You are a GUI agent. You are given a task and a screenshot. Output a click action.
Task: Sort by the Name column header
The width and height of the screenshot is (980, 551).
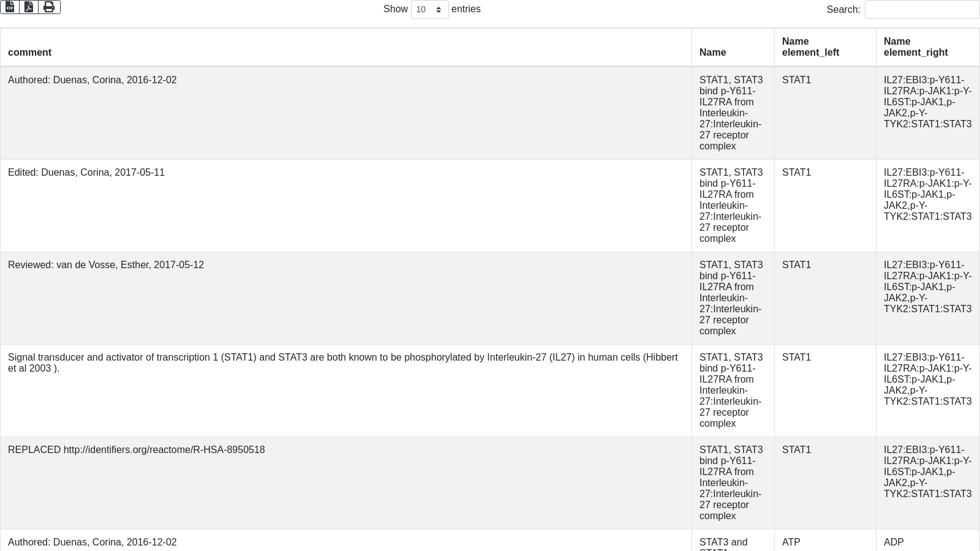tap(712, 53)
